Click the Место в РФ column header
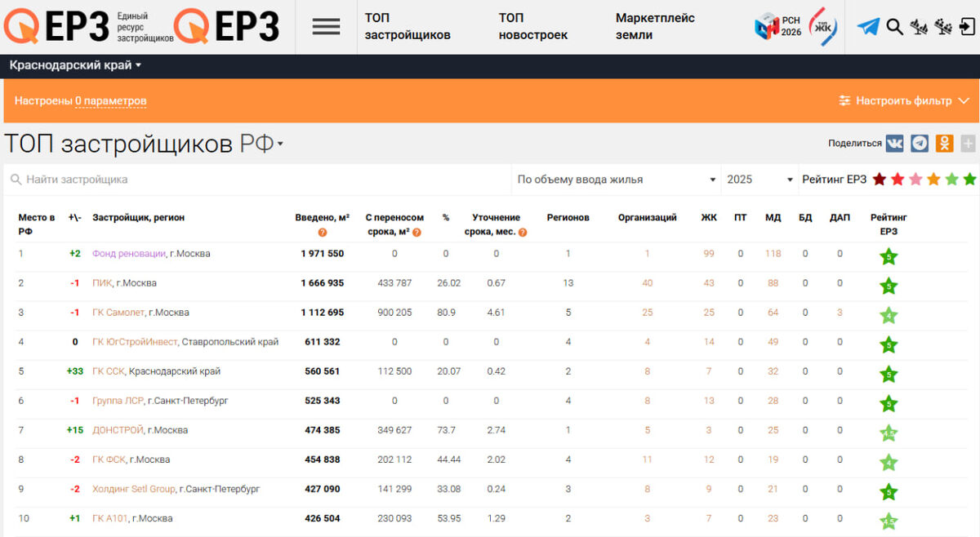The width and height of the screenshot is (980, 537). coord(37,224)
